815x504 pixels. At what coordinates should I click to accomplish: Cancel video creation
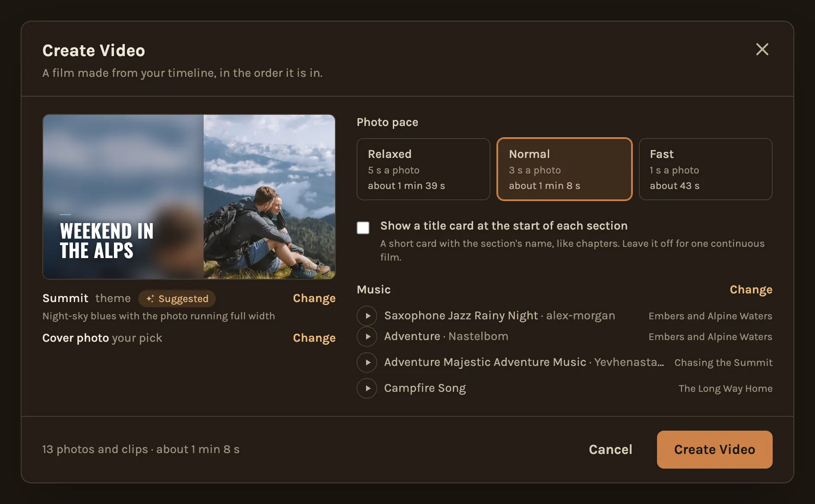coord(610,450)
